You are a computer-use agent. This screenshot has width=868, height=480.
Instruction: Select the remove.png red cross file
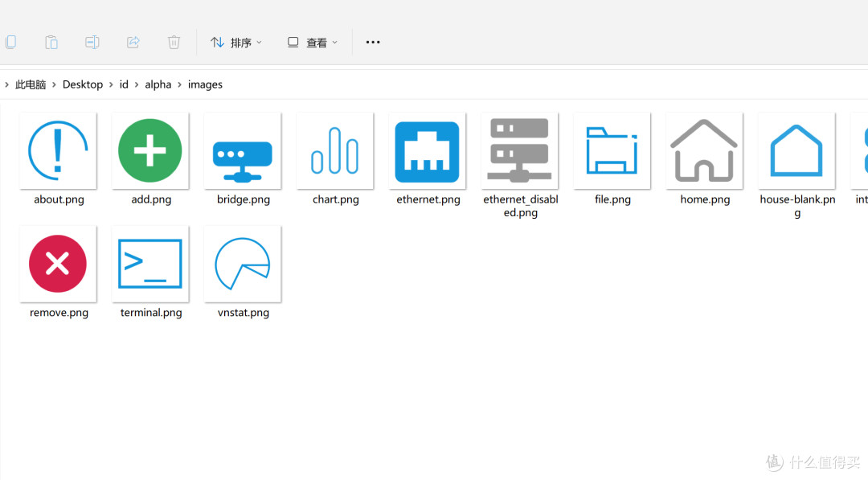click(58, 264)
